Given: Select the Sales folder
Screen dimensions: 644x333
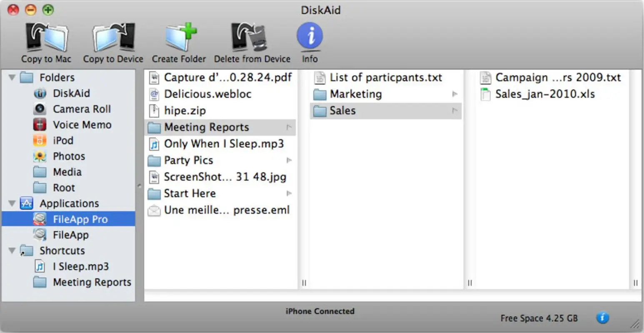Looking at the screenshot, I should pyautogui.click(x=386, y=111).
